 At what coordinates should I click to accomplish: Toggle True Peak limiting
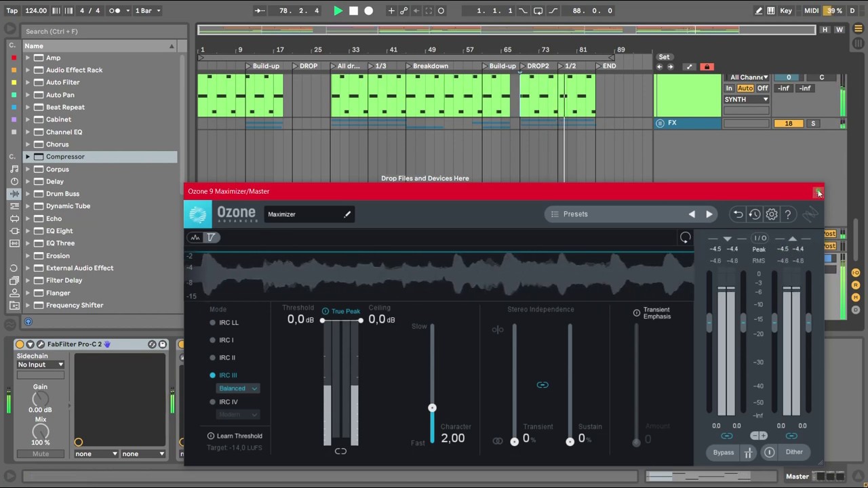tap(341, 311)
